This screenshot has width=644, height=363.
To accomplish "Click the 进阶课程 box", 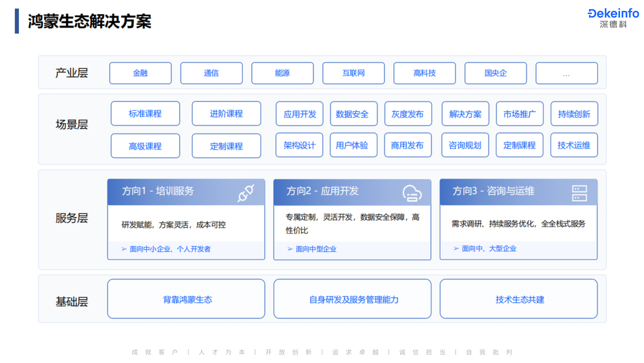I will [226, 113].
